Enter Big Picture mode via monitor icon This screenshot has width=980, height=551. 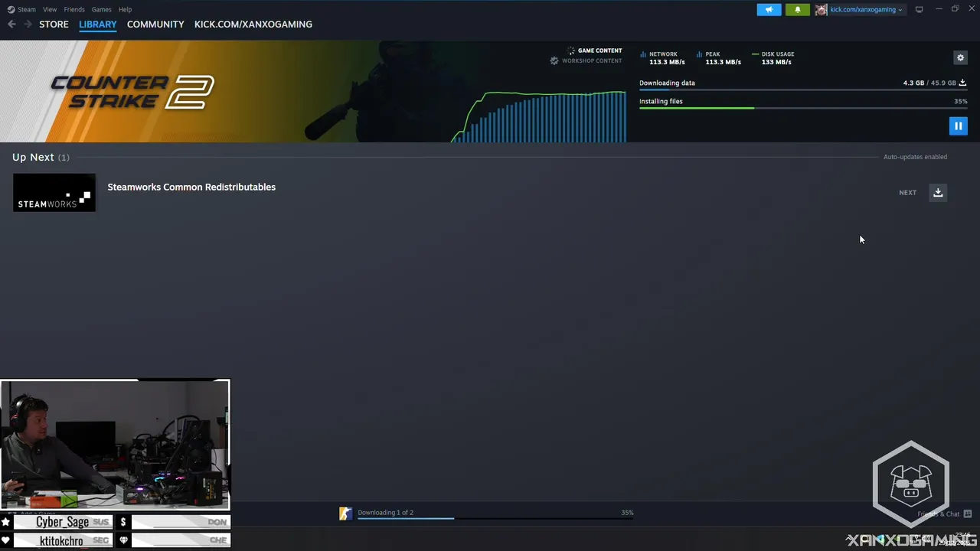919,9
